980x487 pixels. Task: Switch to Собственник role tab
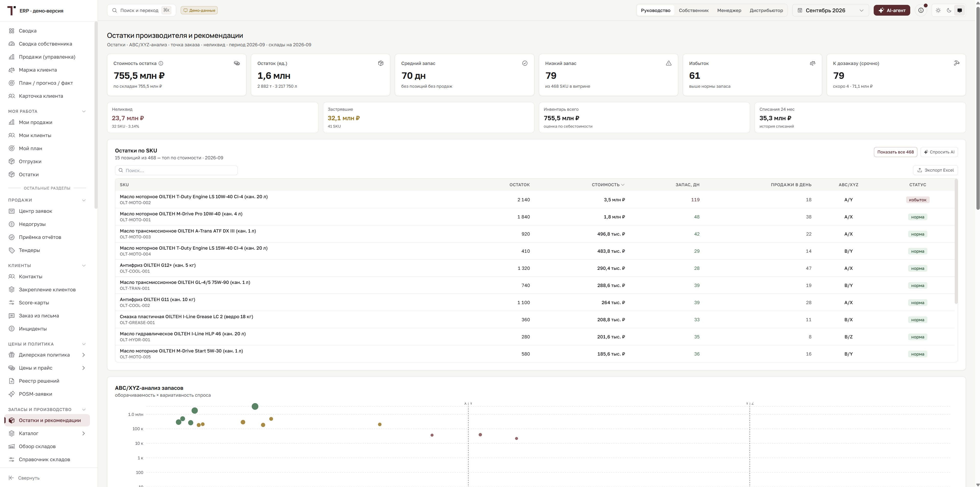694,10
